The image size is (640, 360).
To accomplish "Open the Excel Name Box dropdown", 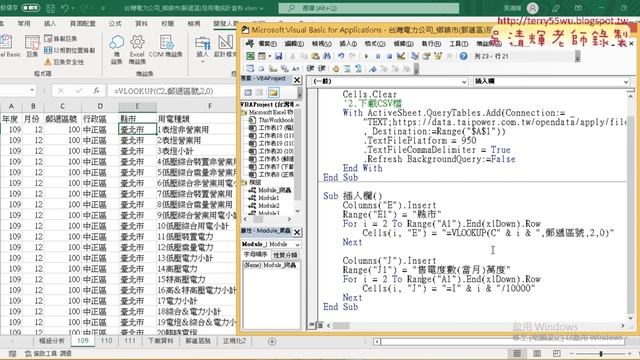I will point(32,90).
